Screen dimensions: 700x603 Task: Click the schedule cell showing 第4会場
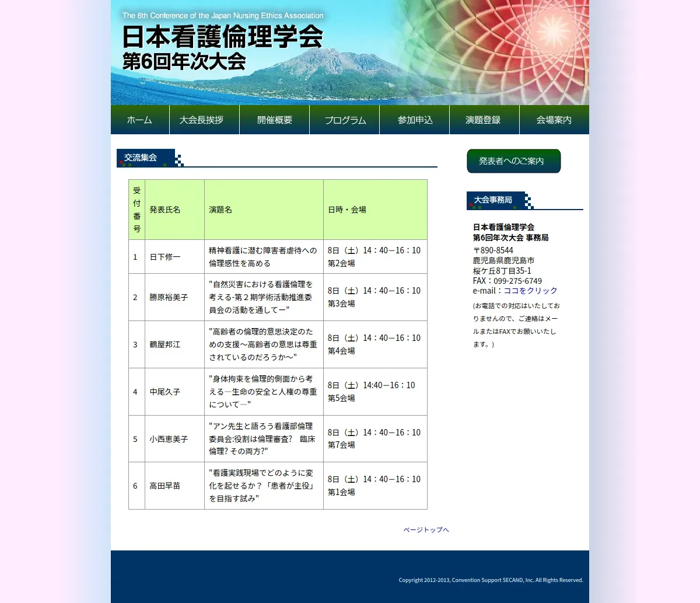375,344
